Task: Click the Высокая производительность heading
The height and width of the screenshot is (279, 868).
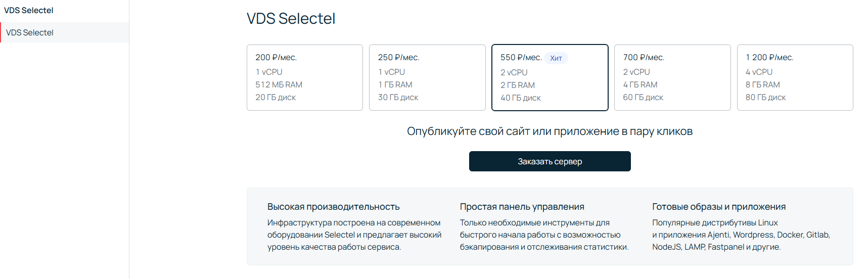Action: pyautogui.click(x=334, y=207)
